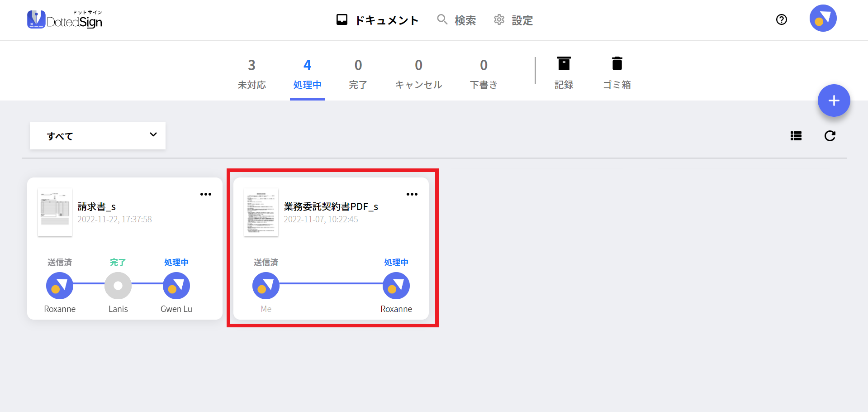Open the 検索 search page

[x=456, y=20]
